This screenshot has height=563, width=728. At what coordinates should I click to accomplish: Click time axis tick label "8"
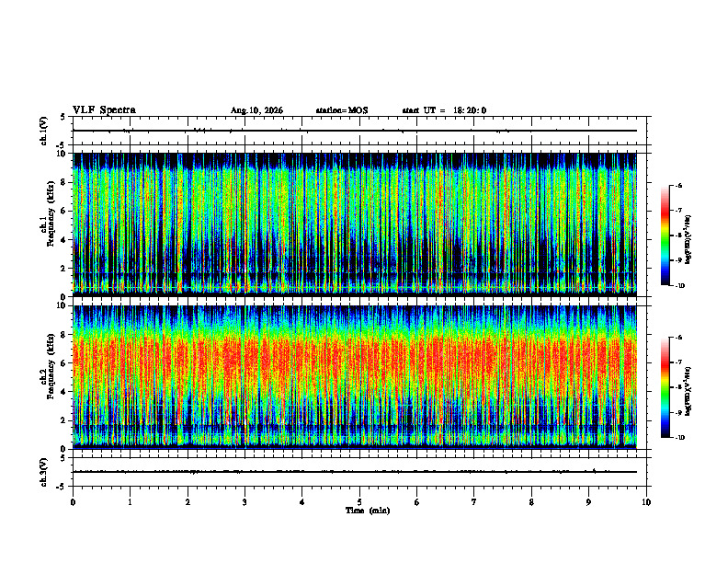pyautogui.click(x=531, y=502)
